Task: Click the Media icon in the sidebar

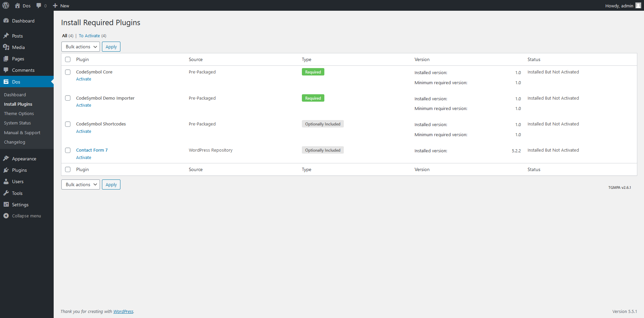Action: 6,47
